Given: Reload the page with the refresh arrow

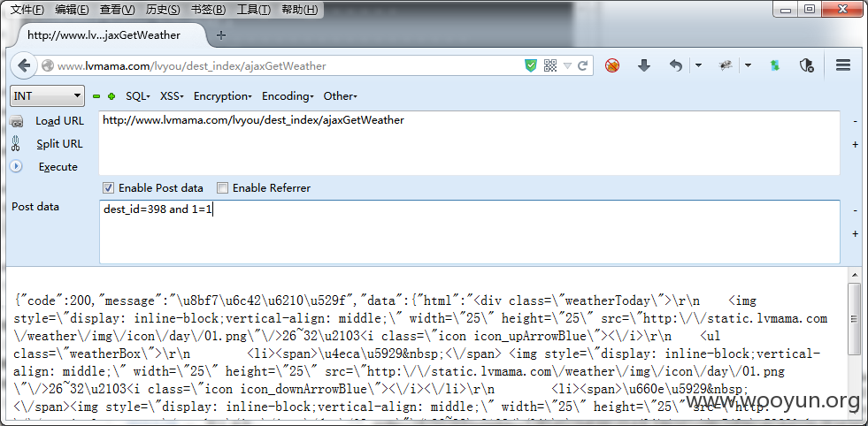Looking at the screenshot, I should click(x=582, y=65).
